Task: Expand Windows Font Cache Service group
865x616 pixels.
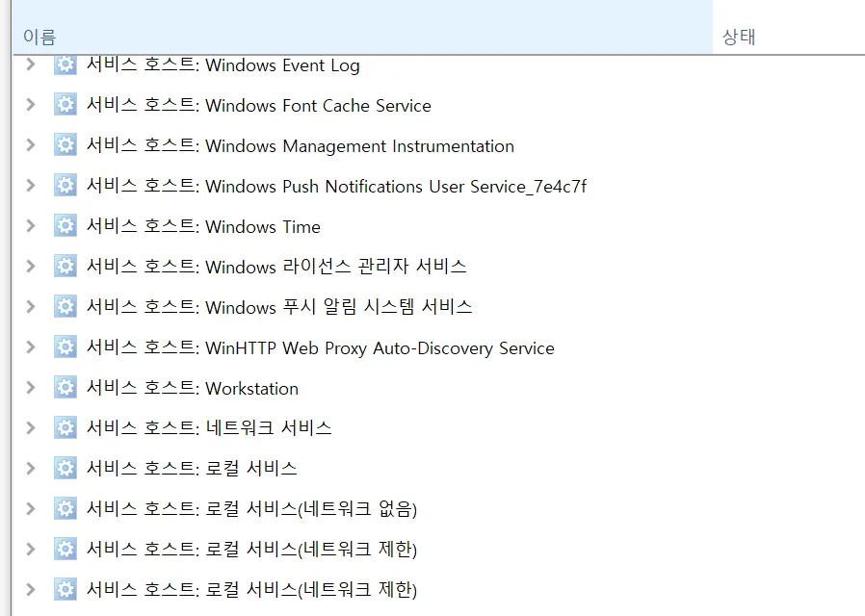Action: 31,105
